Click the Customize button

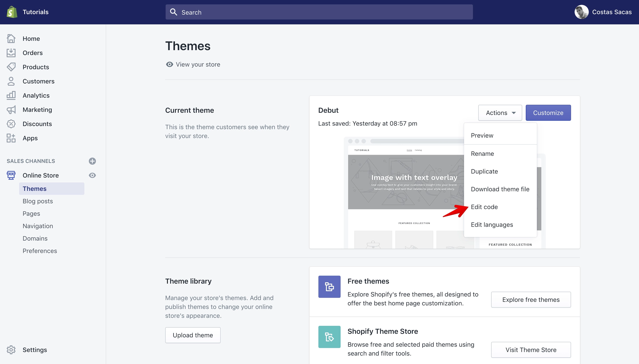tap(548, 113)
